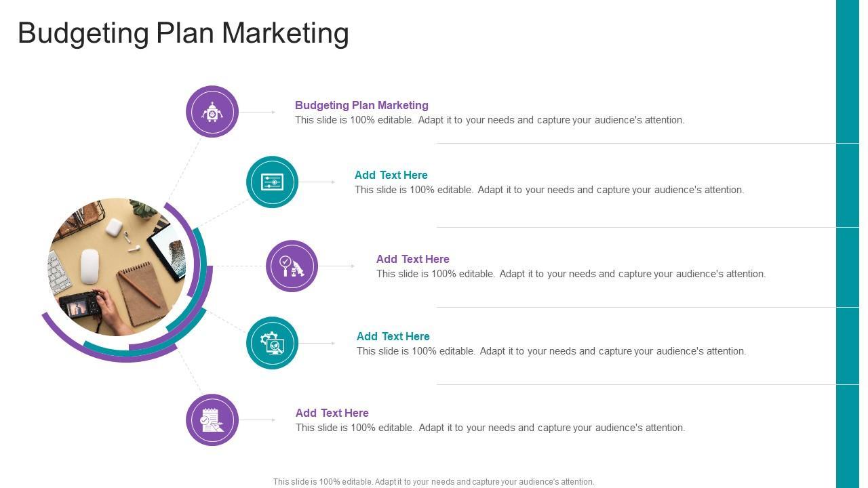Select the teal vertical bar on the right edge

pyautogui.click(x=847, y=244)
